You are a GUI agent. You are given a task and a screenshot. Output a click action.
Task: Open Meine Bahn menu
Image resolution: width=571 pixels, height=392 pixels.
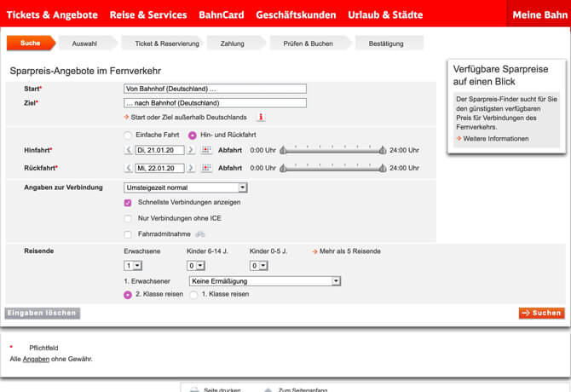click(x=540, y=15)
